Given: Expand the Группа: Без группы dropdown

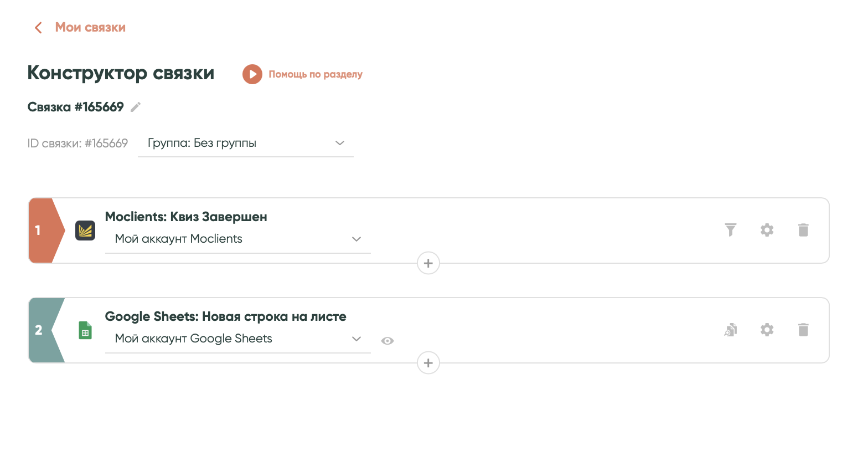Looking at the screenshot, I should [245, 143].
